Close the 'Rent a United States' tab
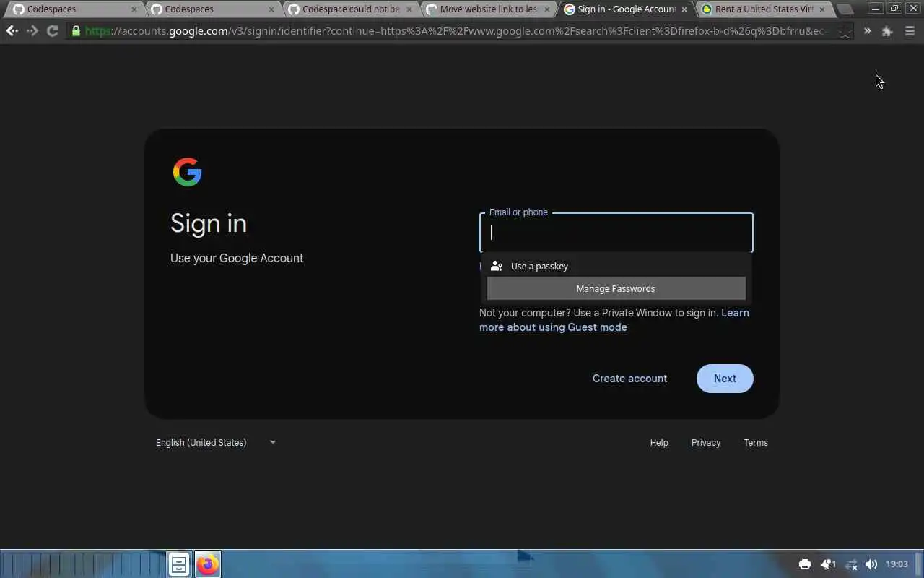The height and width of the screenshot is (578, 924). (821, 9)
